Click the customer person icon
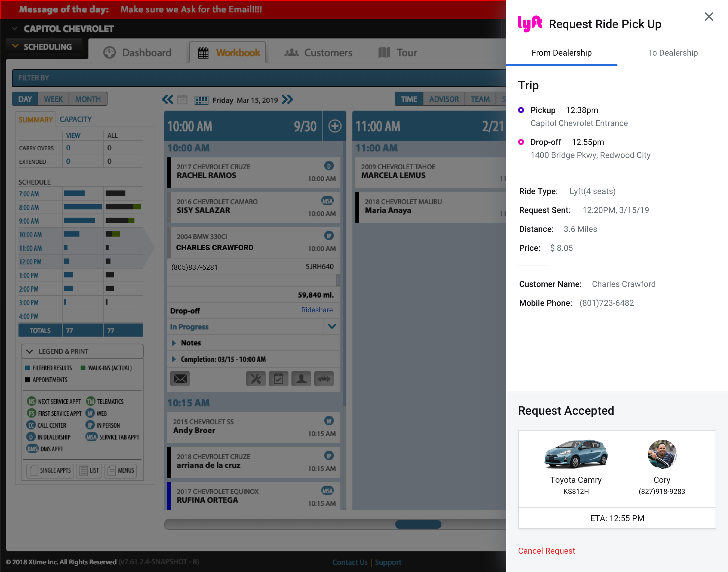 [301, 379]
